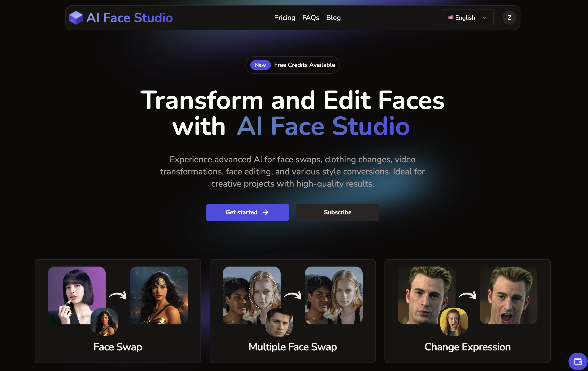Expand the Subscribe options dropdown
The image size is (588, 371).
[338, 212]
